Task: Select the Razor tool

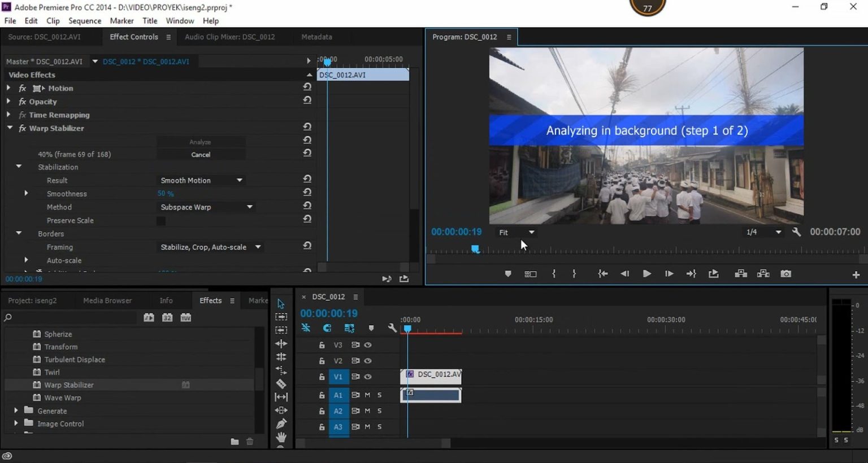Action: (x=281, y=384)
